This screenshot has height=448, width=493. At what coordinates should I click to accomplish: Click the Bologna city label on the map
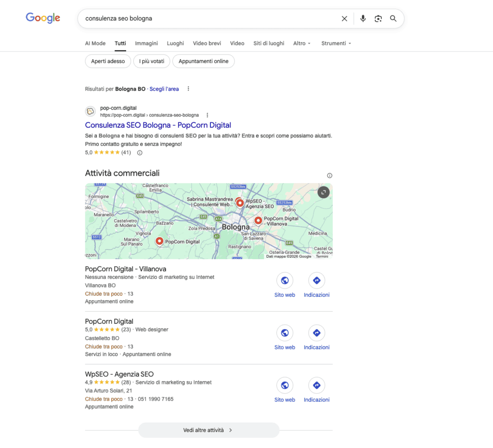click(x=236, y=227)
